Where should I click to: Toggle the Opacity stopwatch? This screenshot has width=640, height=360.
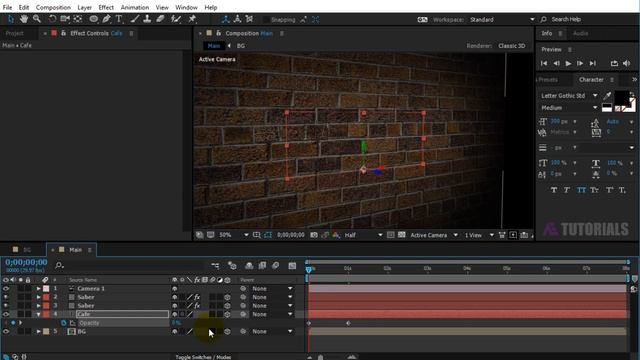pos(64,323)
